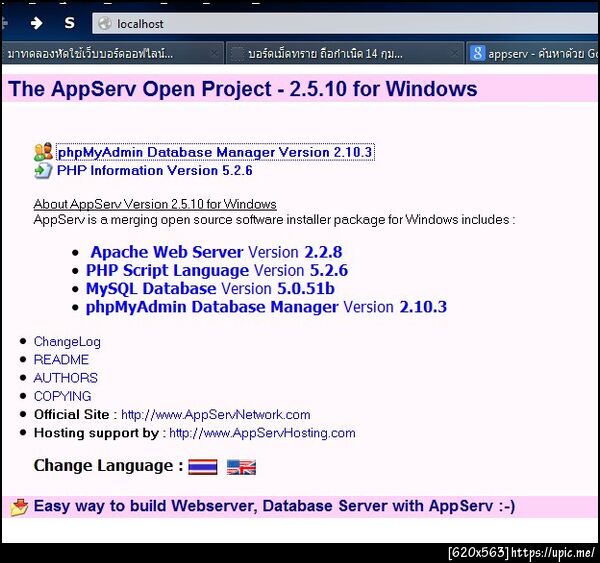Click the Easy way to build Webserver text
The width and height of the screenshot is (600, 563).
tap(274, 506)
